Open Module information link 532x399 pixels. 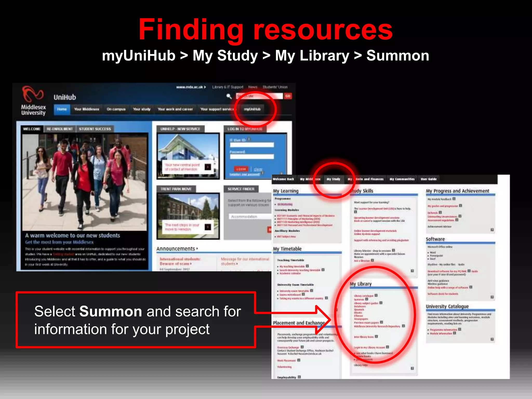tap(441, 334)
